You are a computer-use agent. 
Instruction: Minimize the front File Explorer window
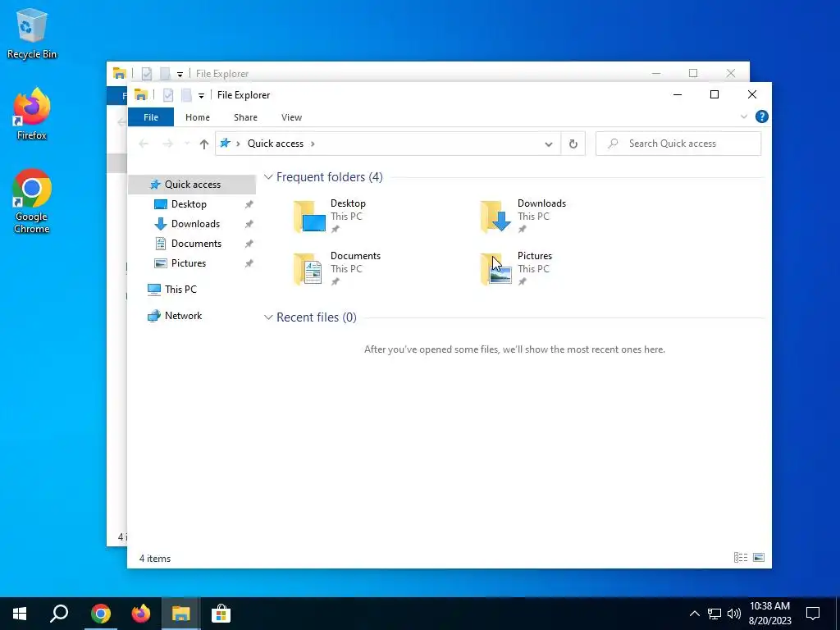click(x=677, y=95)
